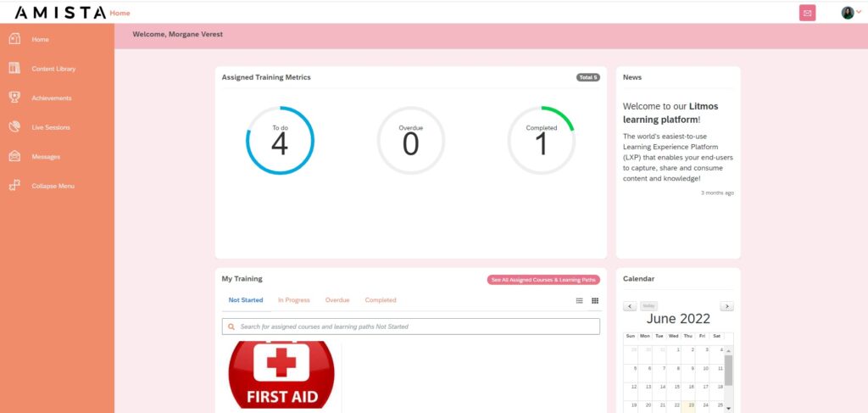Click the calendar today button
Viewport: 868px width, 413px height.
[648, 306]
